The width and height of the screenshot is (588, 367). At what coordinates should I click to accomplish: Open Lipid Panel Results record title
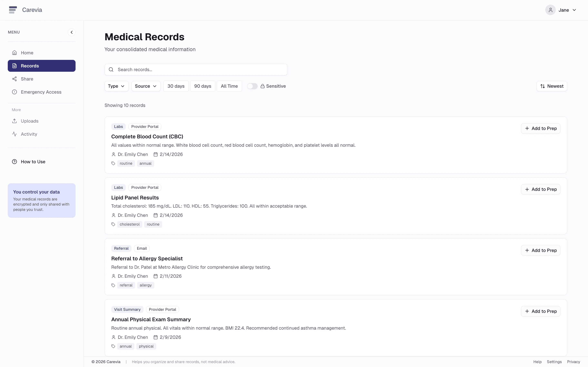135,198
